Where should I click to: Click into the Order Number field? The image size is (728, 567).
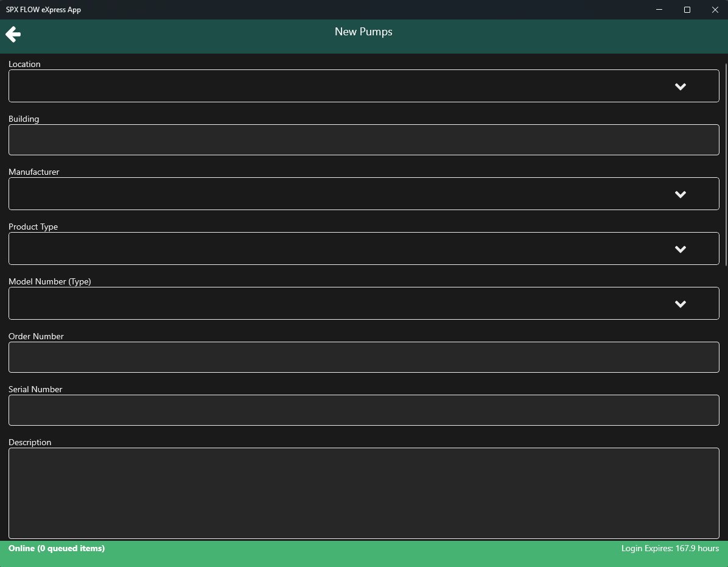pyautogui.click(x=363, y=357)
